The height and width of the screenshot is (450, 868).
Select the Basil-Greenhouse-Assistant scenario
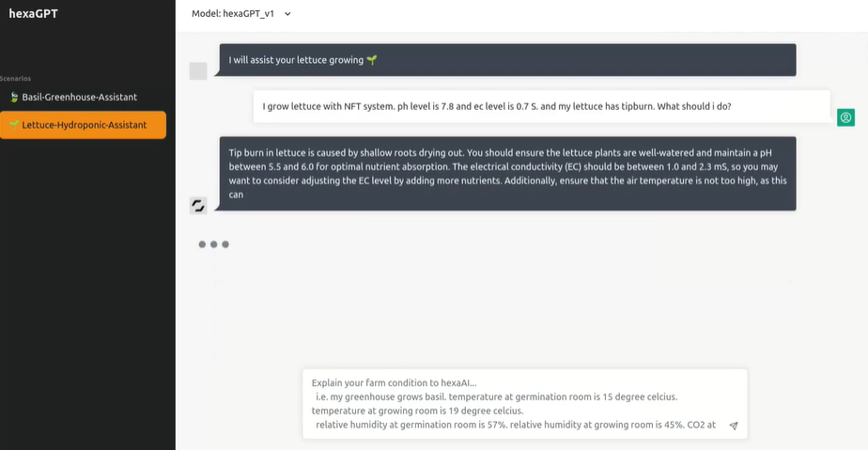click(x=80, y=97)
